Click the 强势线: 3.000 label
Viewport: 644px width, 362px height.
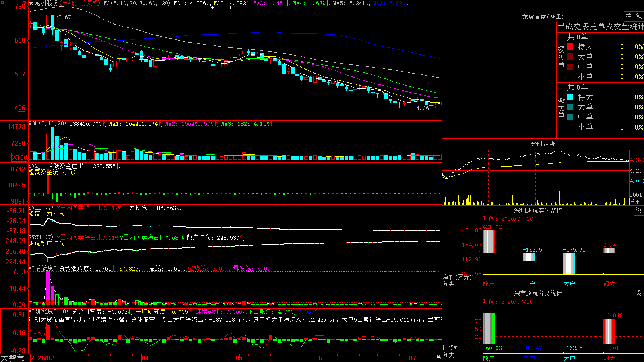(208, 269)
